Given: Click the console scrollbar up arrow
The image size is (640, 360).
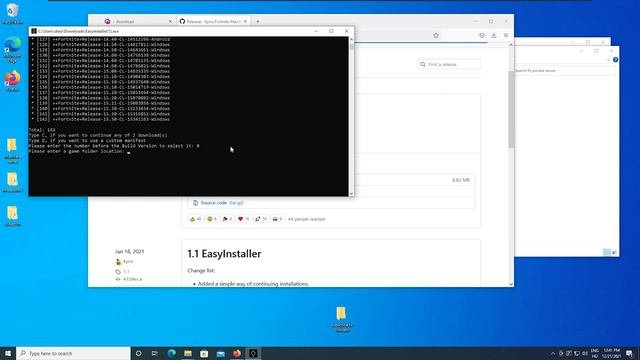Looking at the screenshot, I should (x=351, y=39).
